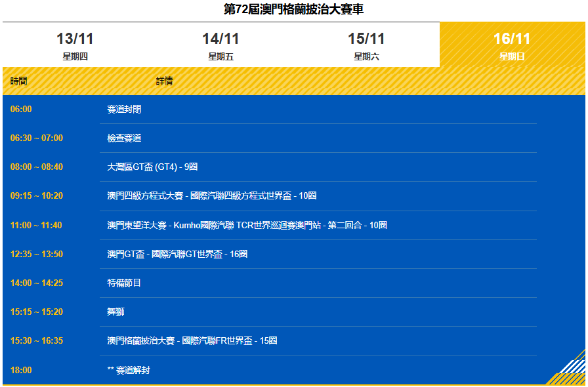
Task: Switch to the 14/11 星期五 tab
Action: (x=220, y=45)
